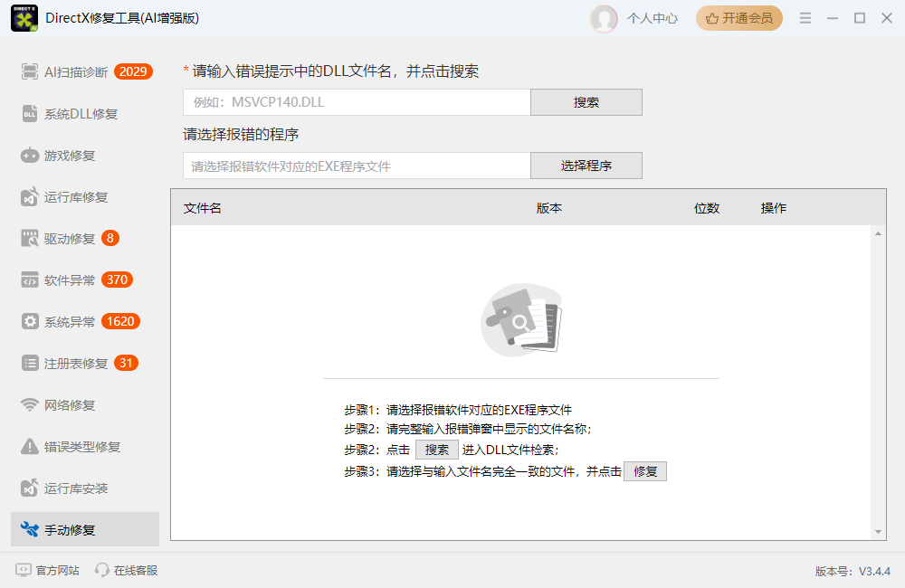Click the user avatar icon
The image size is (905, 588).
(604, 18)
